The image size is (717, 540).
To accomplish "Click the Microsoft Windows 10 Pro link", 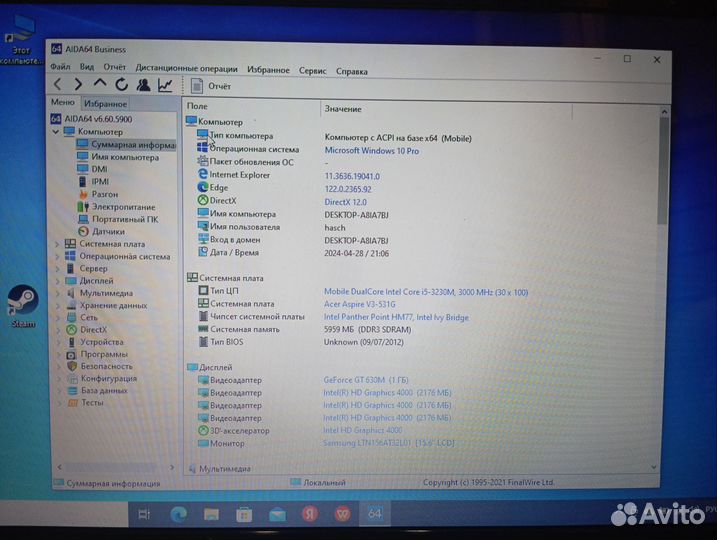I will pyautogui.click(x=371, y=151).
